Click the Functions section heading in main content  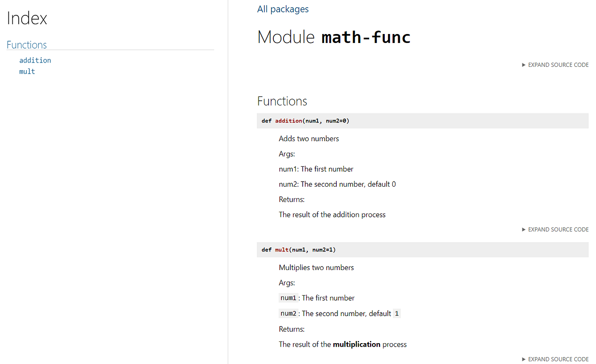point(282,101)
